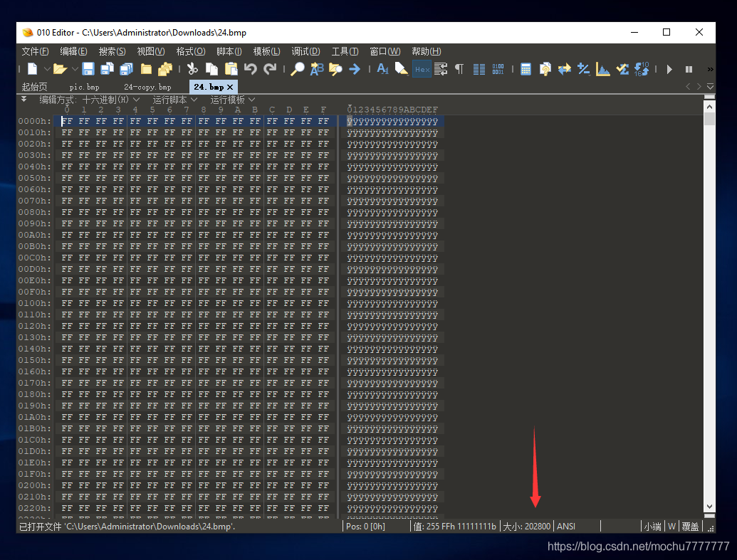Open the 运行模板 dropdown
Viewport: 737px width, 560px height.
point(232,100)
